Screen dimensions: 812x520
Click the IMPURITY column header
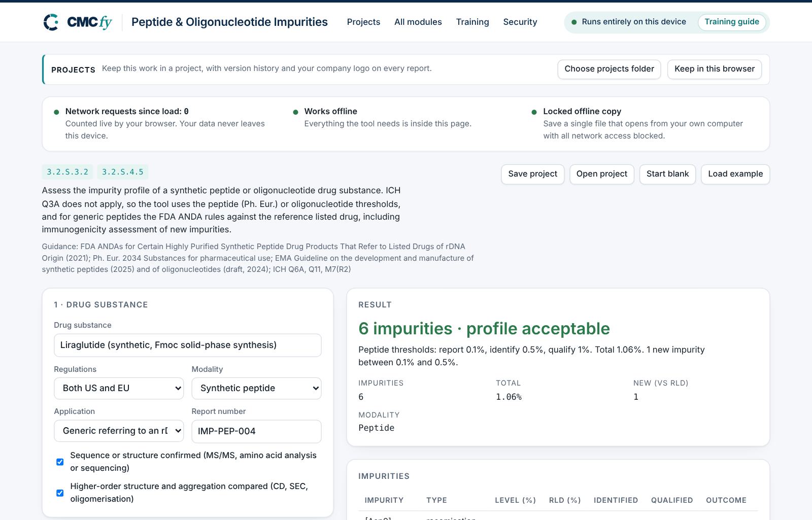tap(384, 500)
